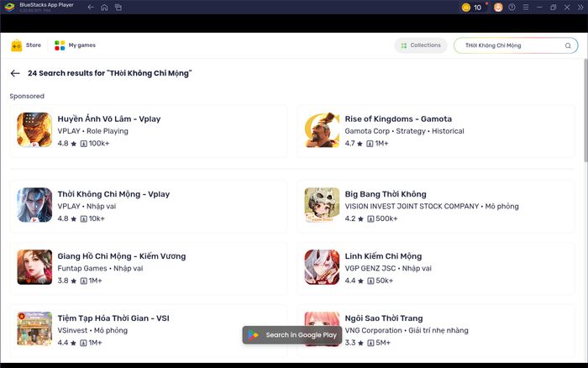Open recent apps multi-window icon
588x368 pixels.
(118, 7)
